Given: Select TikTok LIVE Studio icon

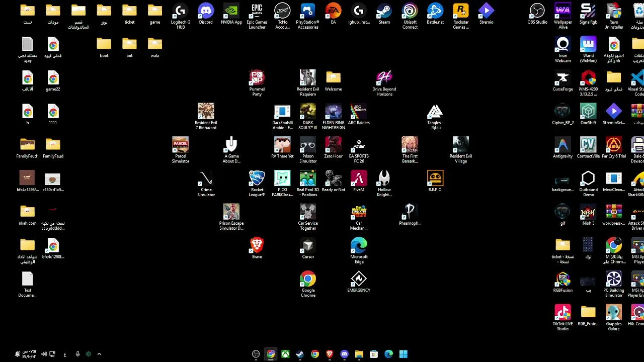Looking at the screenshot, I should (x=562, y=318).
